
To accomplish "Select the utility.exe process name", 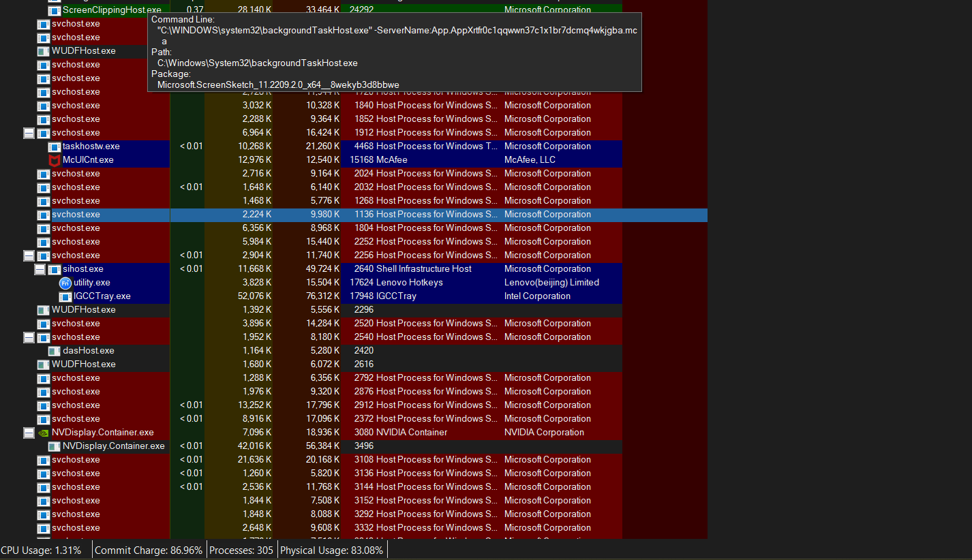I will (92, 283).
